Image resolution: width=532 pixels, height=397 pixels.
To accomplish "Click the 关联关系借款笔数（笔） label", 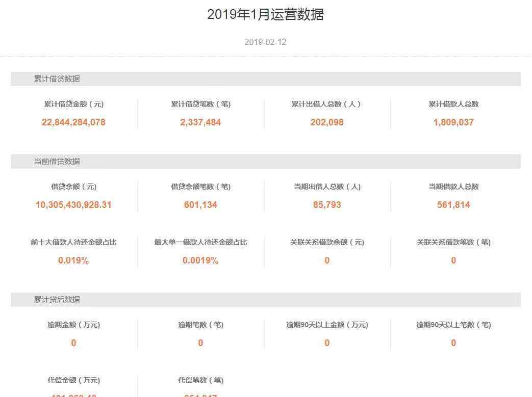I will (x=453, y=242).
